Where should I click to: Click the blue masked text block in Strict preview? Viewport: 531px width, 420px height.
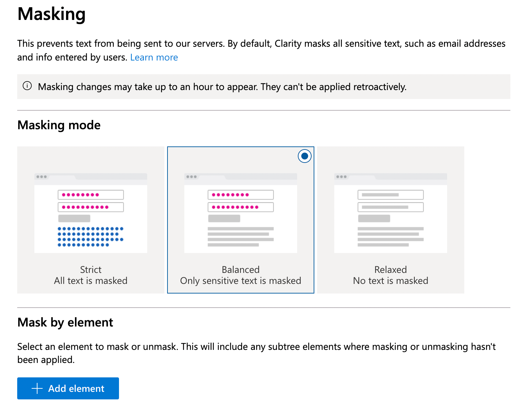(90, 236)
